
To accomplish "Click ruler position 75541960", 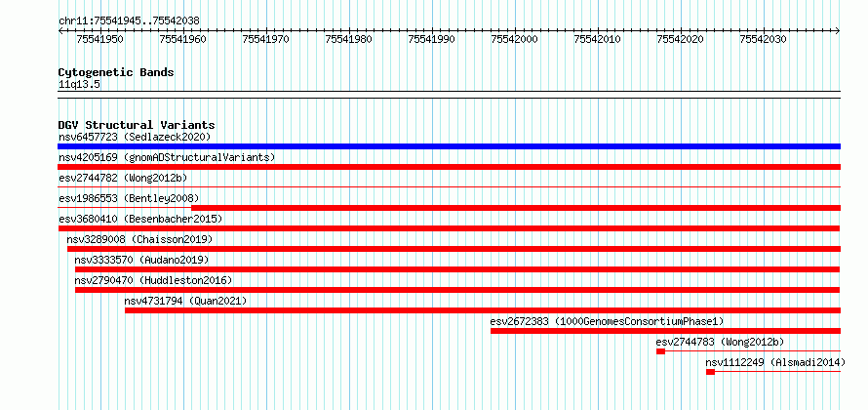I will tap(182, 39).
